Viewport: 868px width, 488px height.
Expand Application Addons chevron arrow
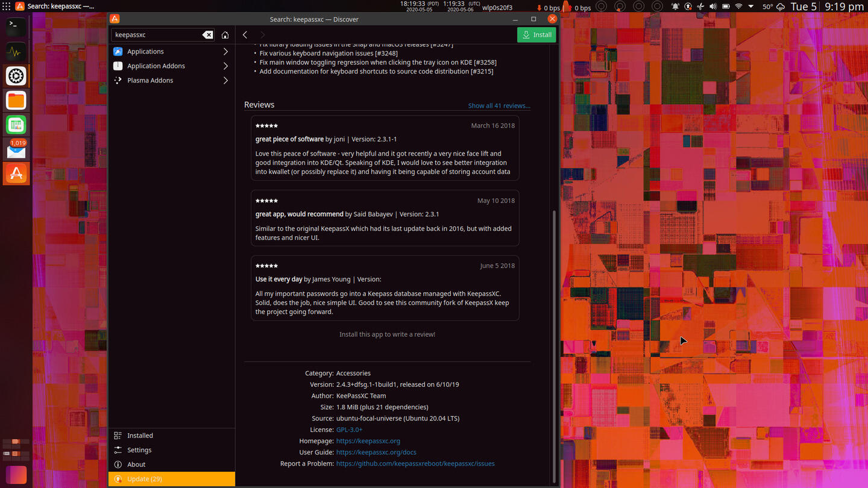(x=225, y=66)
